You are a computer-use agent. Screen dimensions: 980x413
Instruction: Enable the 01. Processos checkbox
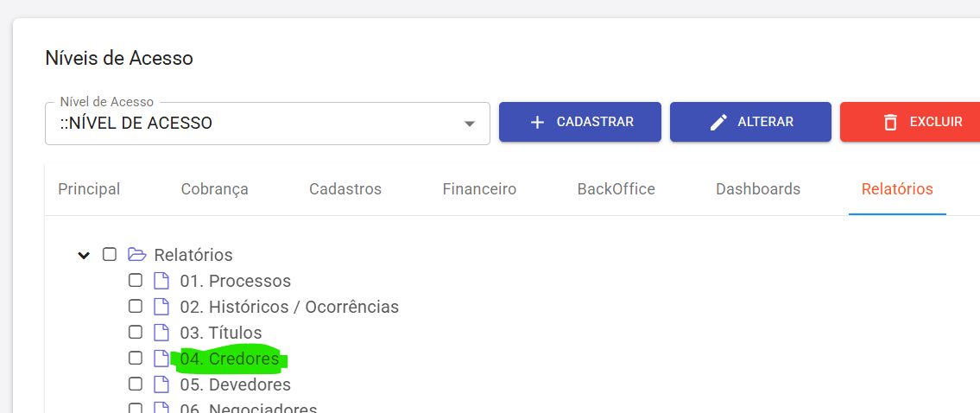click(x=136, y=281)
